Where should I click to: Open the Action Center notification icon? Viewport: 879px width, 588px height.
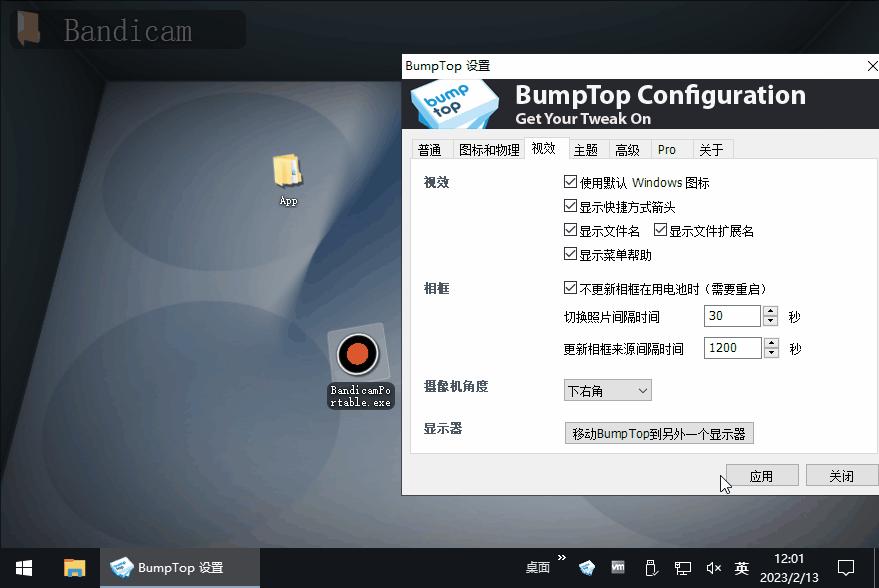(848, 567)
